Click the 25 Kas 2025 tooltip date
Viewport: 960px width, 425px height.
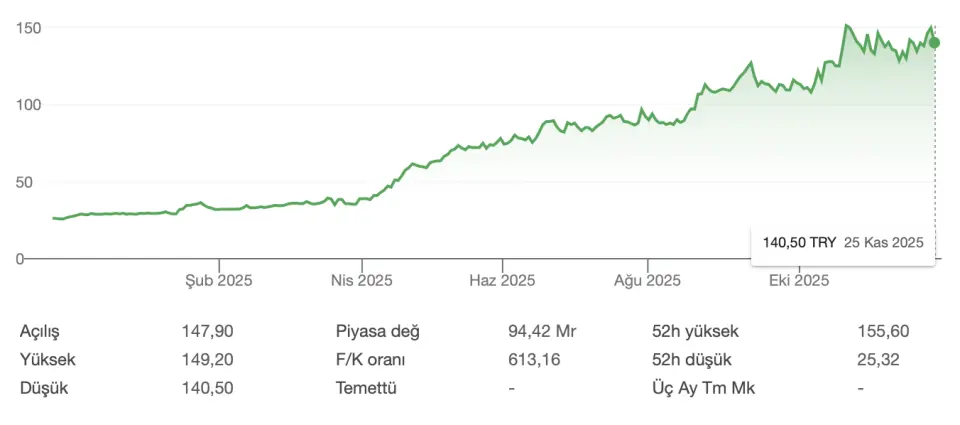(x=883, y=242)
